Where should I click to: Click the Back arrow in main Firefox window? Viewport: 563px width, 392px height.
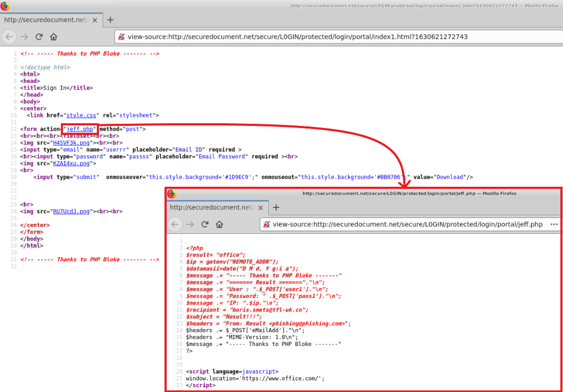tap(10, 37)
